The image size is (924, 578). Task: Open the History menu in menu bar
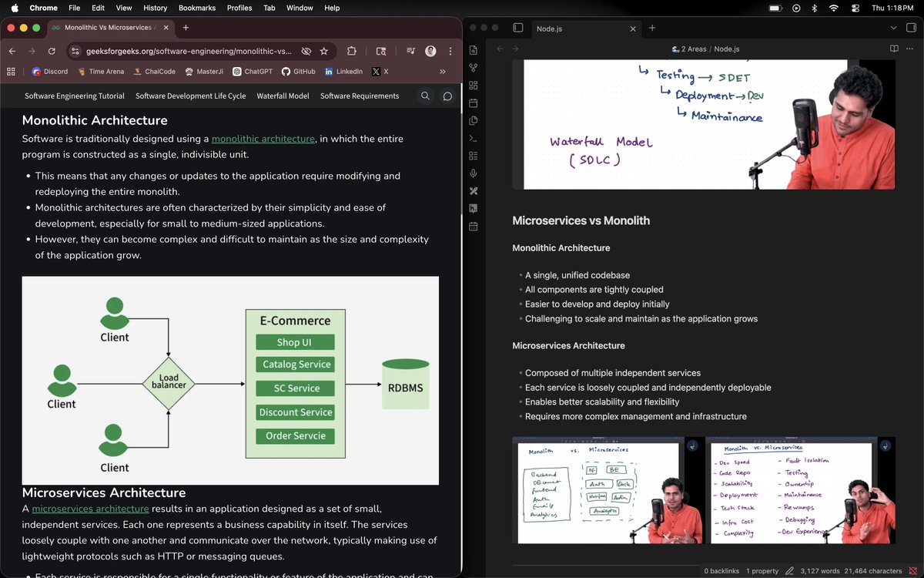pos(155,8)
